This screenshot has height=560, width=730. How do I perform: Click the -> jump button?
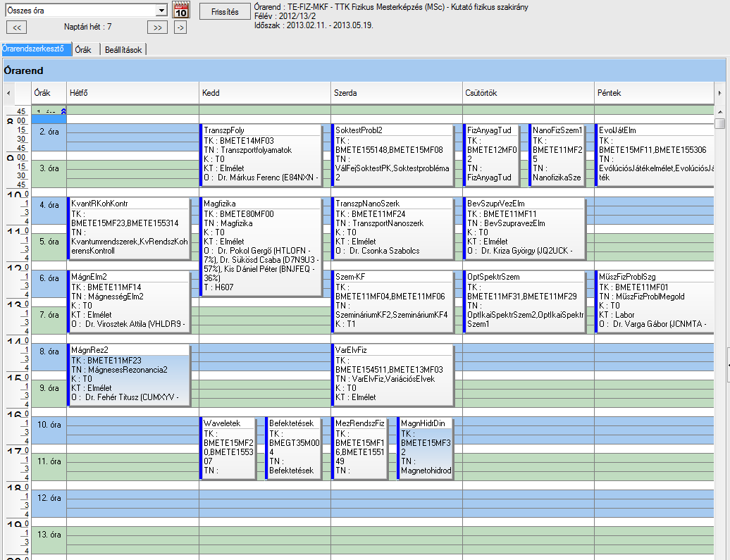(180, 27)
